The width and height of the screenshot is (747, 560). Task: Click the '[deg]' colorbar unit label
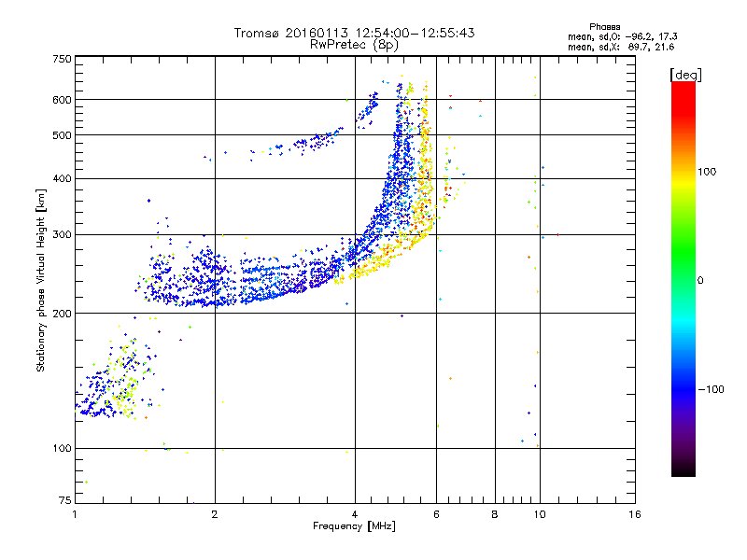pyautogui.click(x=685, y=76)
